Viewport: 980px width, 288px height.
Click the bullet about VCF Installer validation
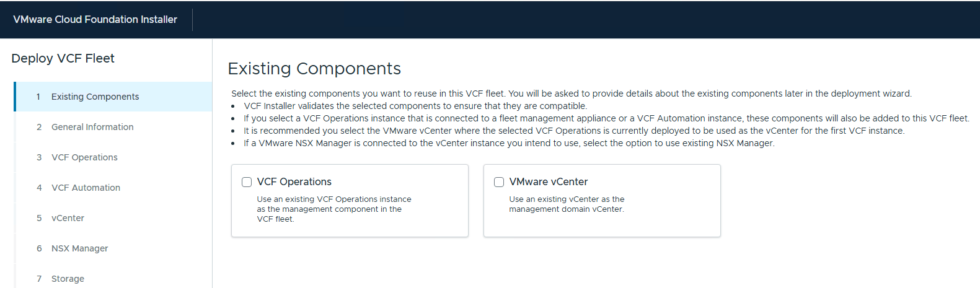[x=415, y=106]
